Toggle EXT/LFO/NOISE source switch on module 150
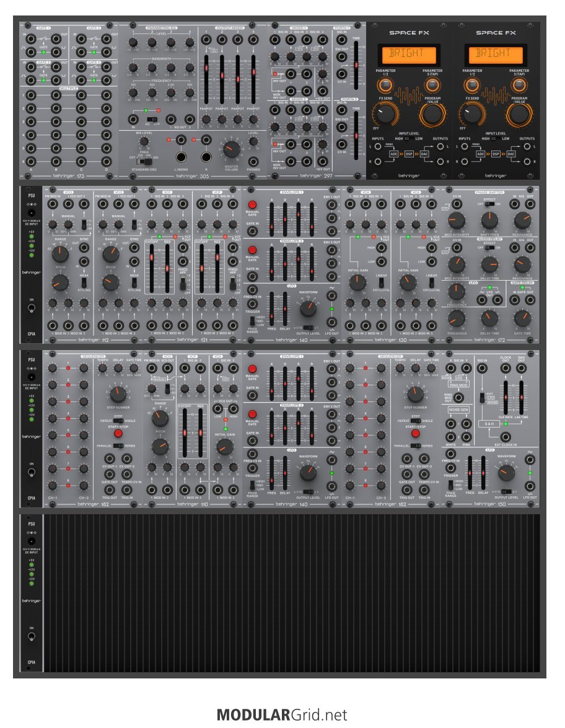Image resolution: width=565 pixels, height=728 pixels. point(483,398)
